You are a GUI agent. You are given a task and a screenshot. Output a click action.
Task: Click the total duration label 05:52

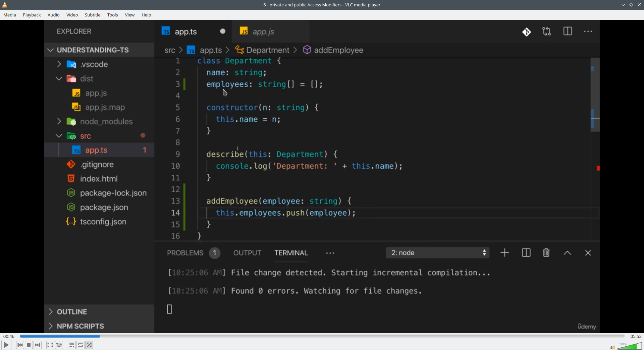(x=636, y=336)
